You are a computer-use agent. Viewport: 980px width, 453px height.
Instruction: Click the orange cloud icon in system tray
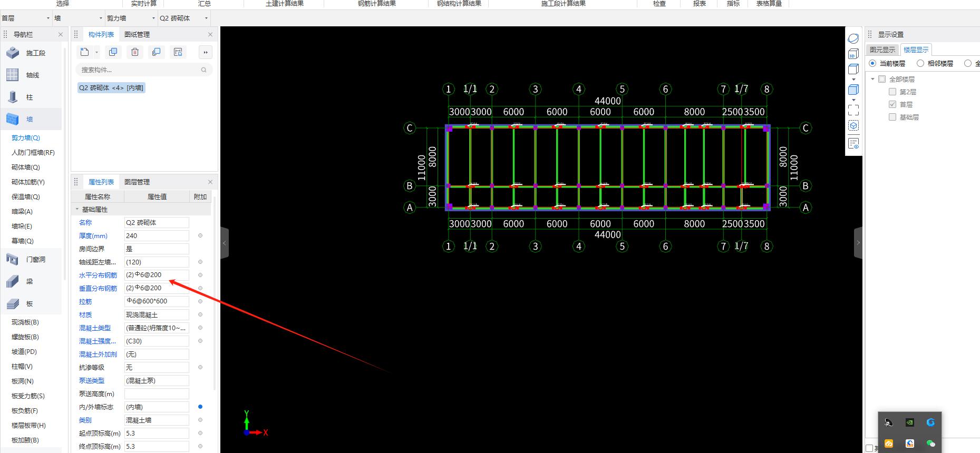[889, 444]
